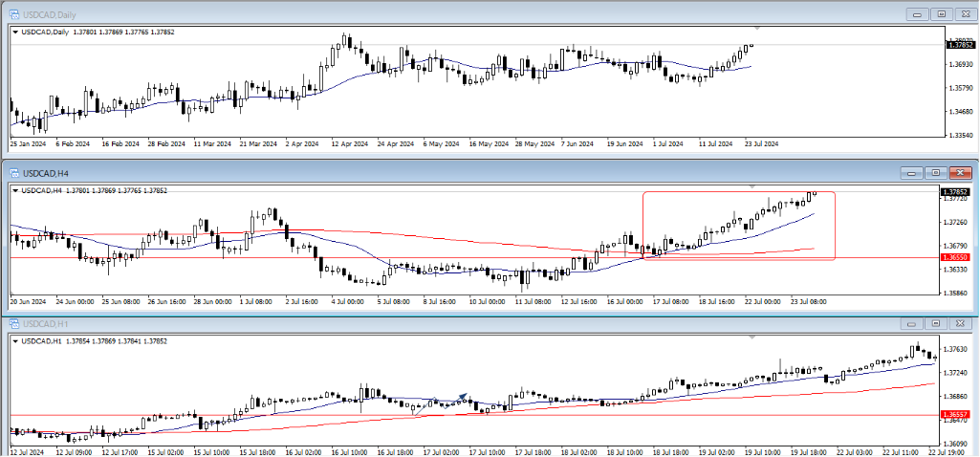Select the blue arrow on the H1 chart
This screenshot has height=457, width=980.
coord(463,396)
